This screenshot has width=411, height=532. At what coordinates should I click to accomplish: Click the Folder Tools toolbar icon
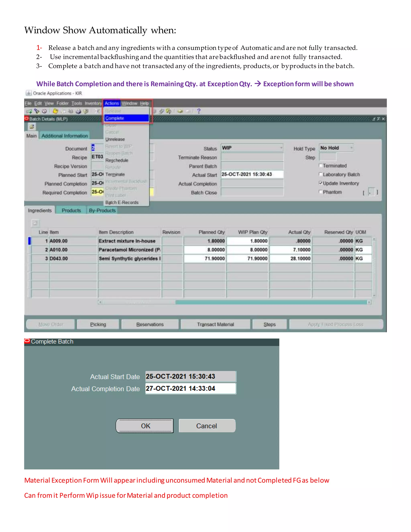pyautogui.click(x=169, y=111)
